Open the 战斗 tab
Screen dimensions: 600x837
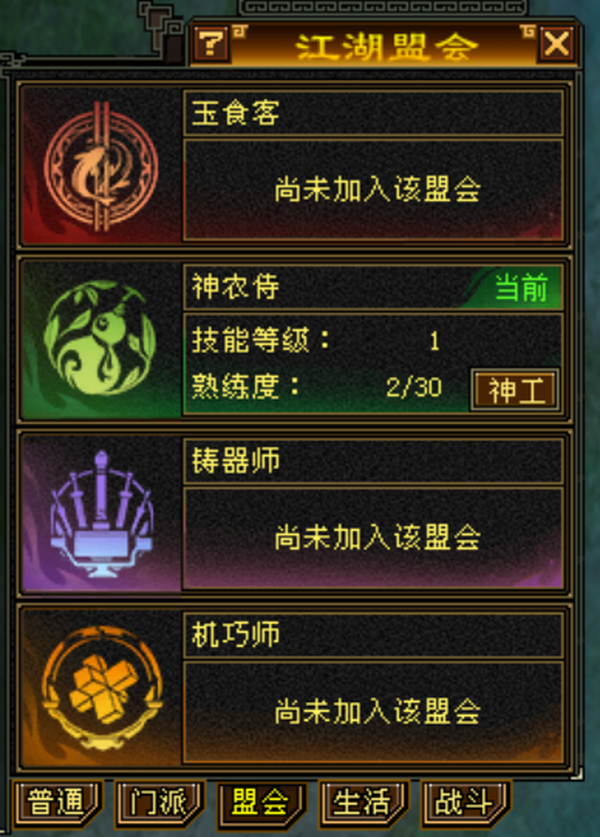point(464,803)
